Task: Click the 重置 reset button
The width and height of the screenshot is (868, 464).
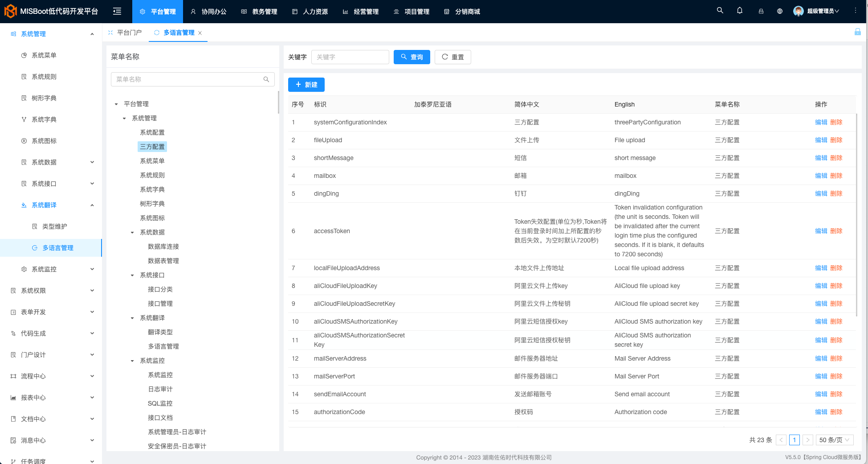Action: (x=452, y=57)
